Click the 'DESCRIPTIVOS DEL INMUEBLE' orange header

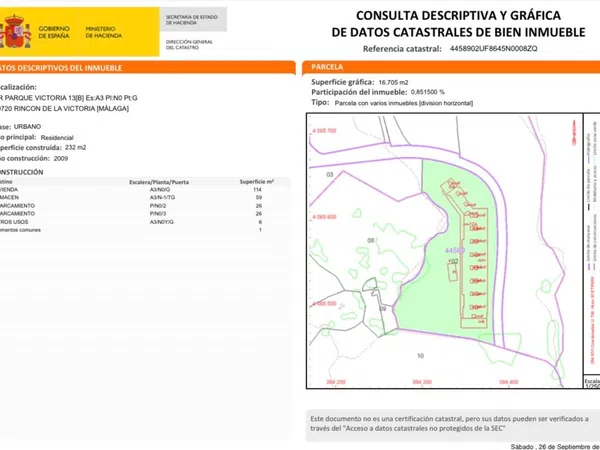tap(147, 68)
